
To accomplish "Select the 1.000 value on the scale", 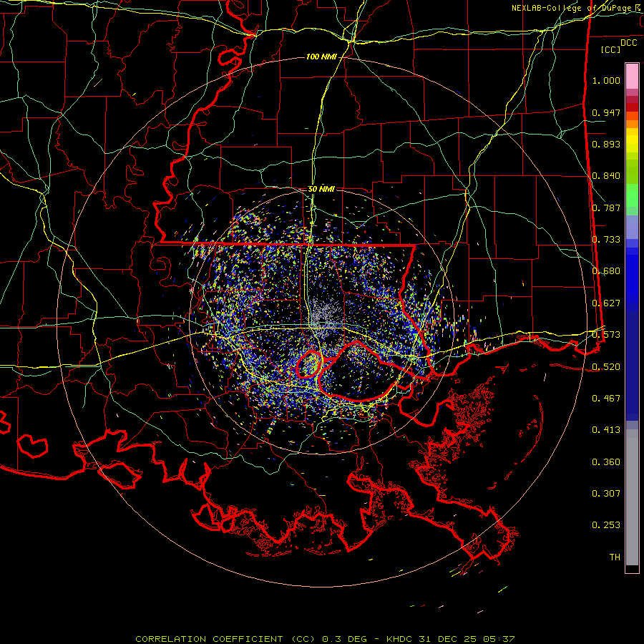I will pos(606,80).
